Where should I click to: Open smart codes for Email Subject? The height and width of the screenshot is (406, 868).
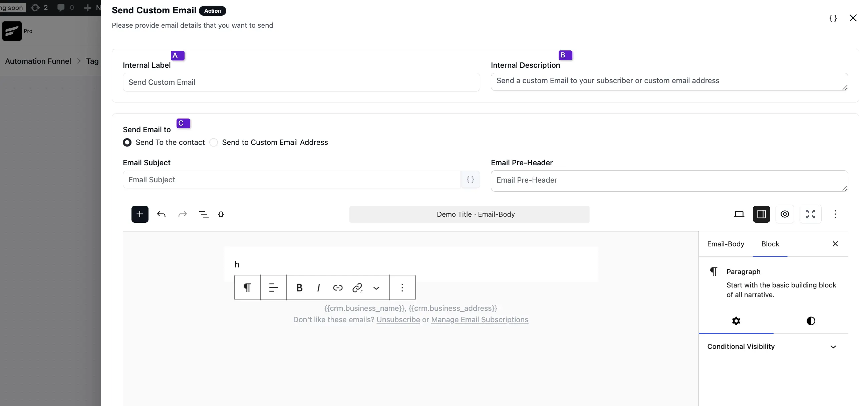click(x=471, y=179)
